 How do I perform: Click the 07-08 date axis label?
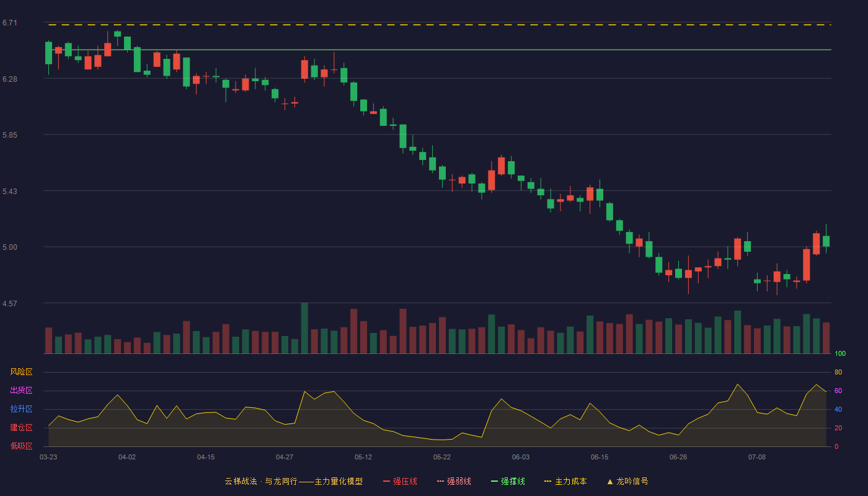(x=757, y=457)
